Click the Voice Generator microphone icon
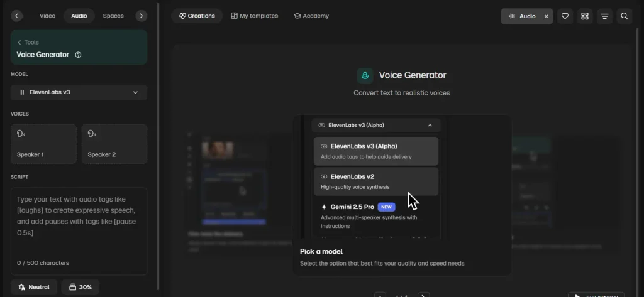The image size is (644, 297). coord(365,75)
